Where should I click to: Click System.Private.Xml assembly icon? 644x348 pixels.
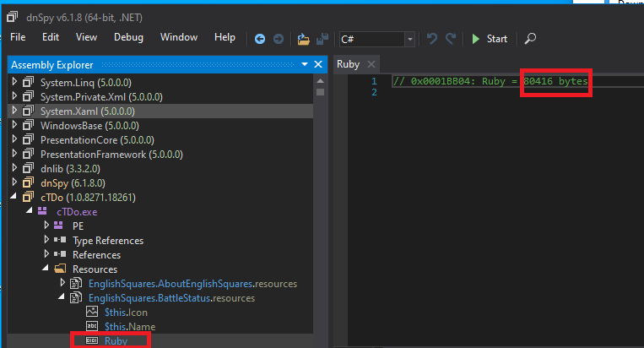[28, 96]
